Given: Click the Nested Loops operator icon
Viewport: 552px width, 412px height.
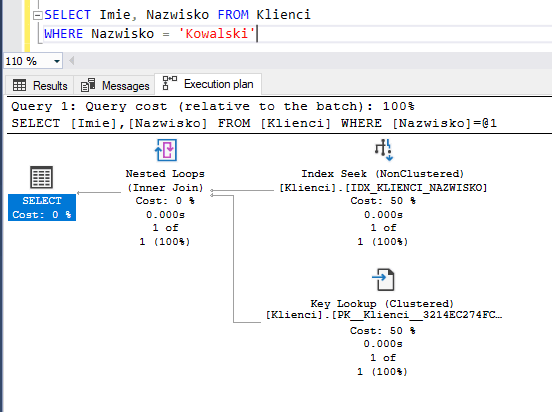Looking at the screenshot, I should click(x=166, y=150).
